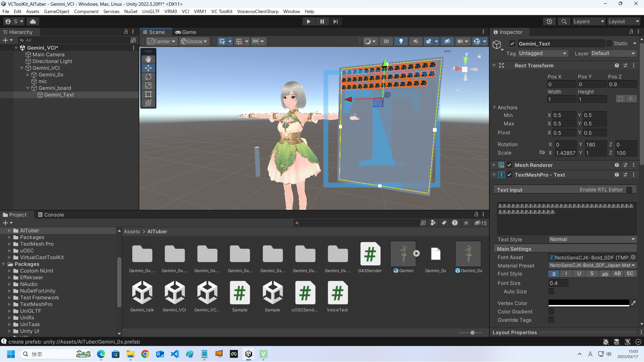Select the Hand view tool
Image resolution: width=644 pixels, height=362 pixels.
(148, 59)
